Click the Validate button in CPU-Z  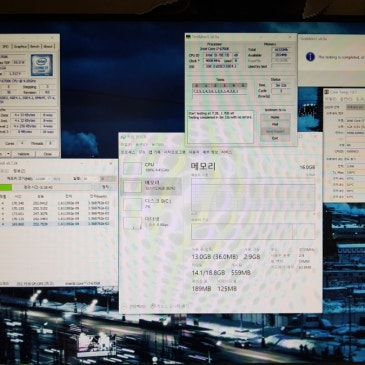coord(23,154)
